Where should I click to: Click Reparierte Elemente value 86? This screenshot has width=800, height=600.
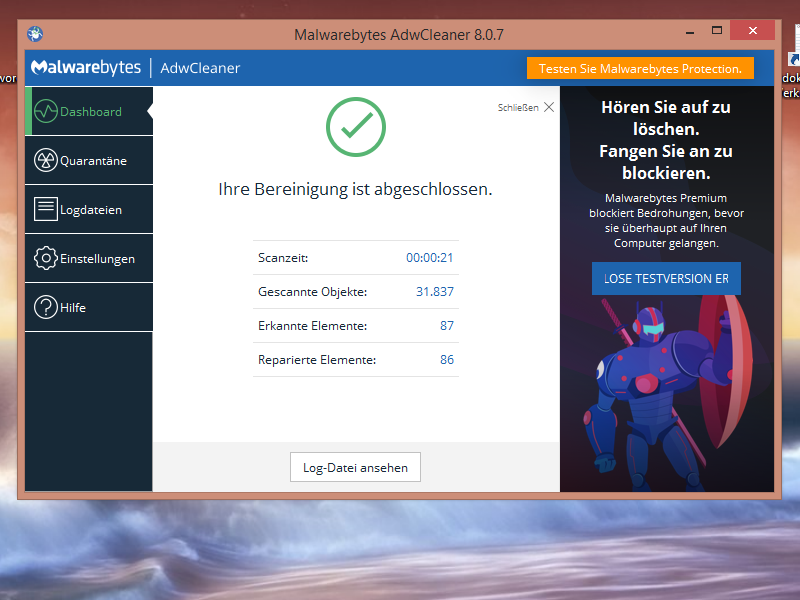(x=447, y=360)
